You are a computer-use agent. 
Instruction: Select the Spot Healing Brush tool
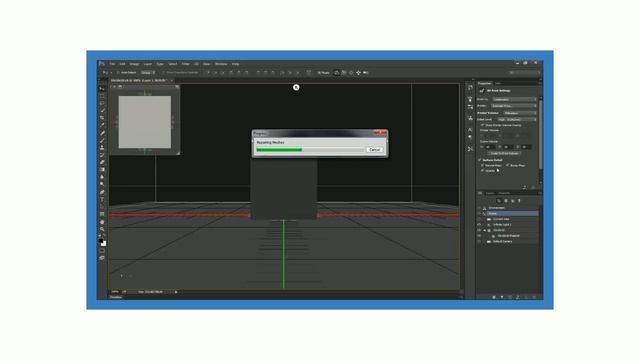tap(102, 133)
